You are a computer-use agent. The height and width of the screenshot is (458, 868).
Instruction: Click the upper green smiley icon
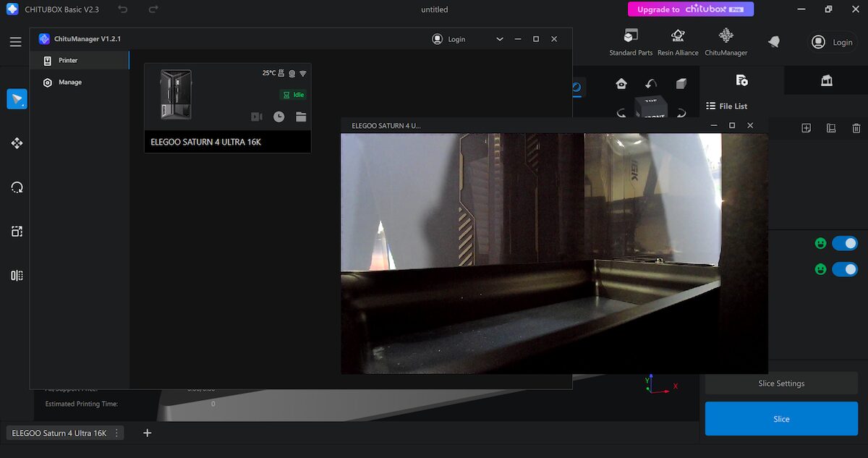[820, 243]
